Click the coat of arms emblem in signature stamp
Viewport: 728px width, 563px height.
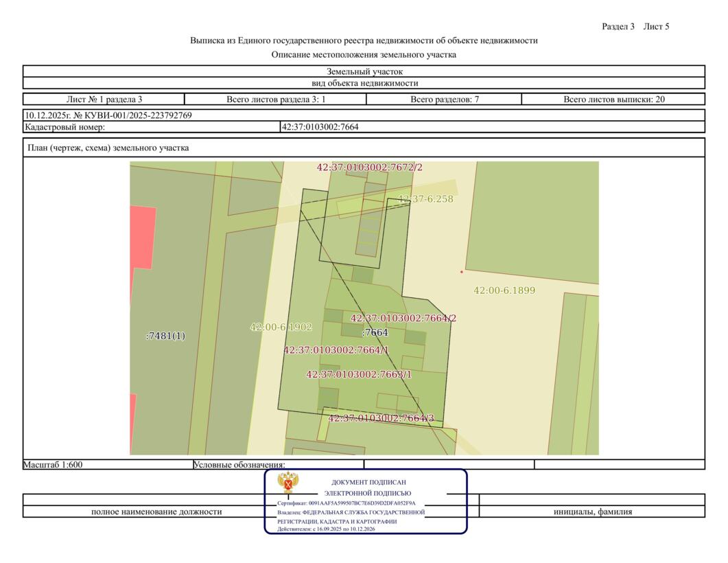pyautogui.click(x=287, y=483)
